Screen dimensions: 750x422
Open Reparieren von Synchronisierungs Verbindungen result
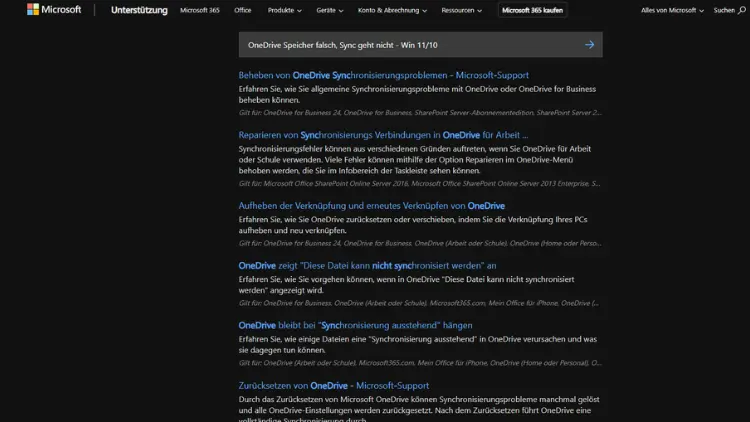383,135
